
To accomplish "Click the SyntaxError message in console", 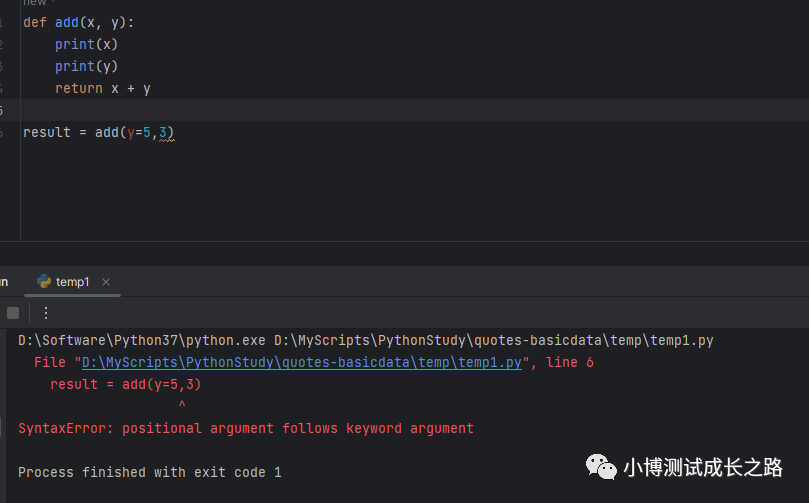I will [x=246, y=428].
